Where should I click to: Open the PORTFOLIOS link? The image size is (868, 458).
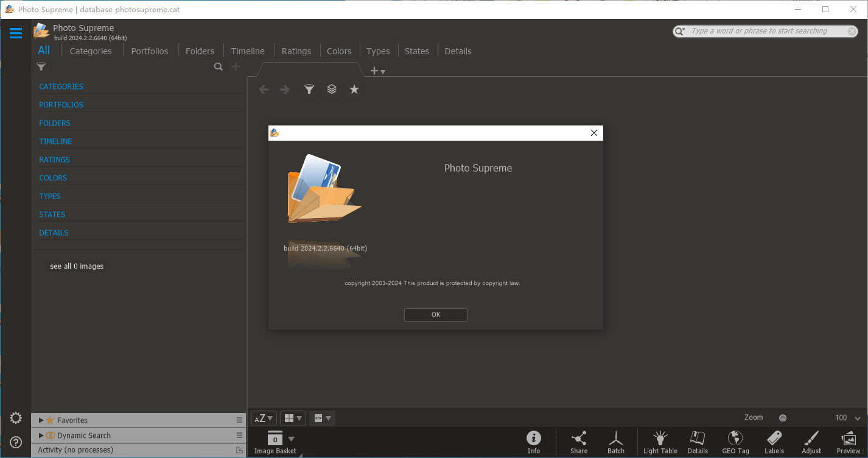[61, 105]
